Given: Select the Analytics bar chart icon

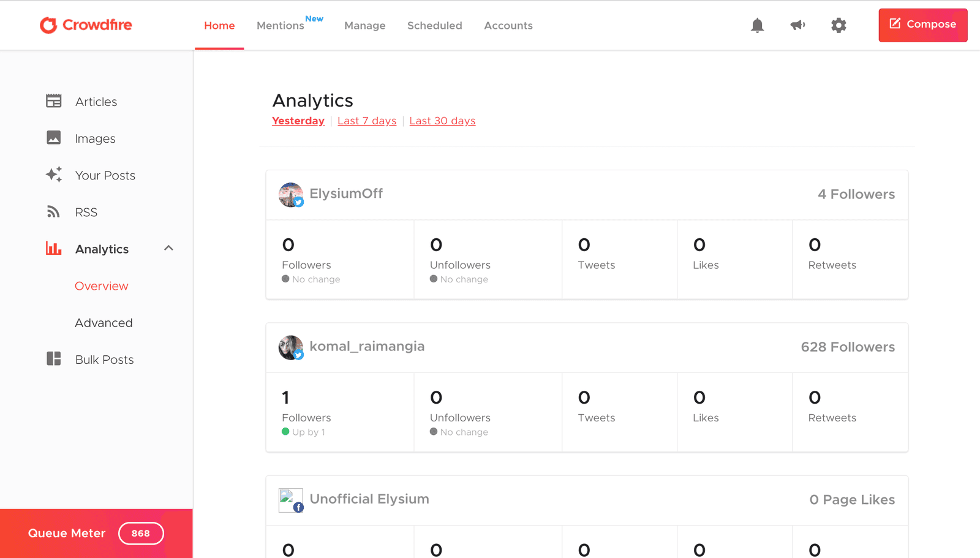Looking at the screenshot, I should pos(53,248).
